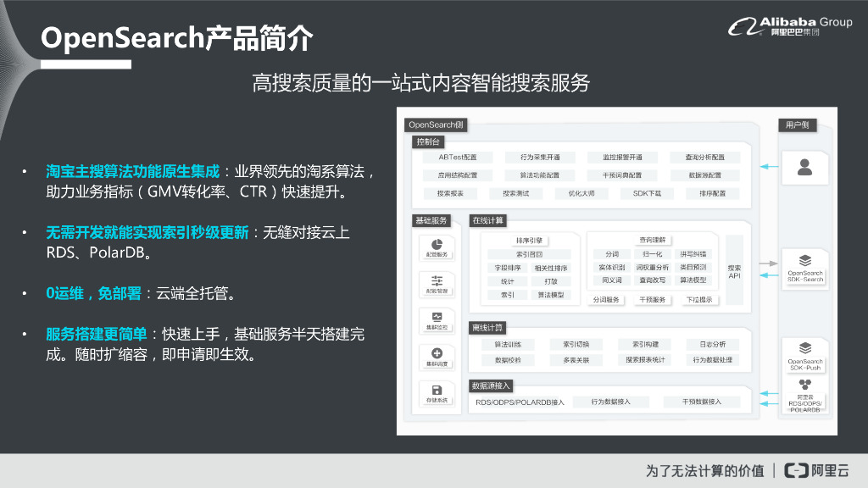Click the 干预词典配置 box
This screenshot has height=488, width=868.
622,175
